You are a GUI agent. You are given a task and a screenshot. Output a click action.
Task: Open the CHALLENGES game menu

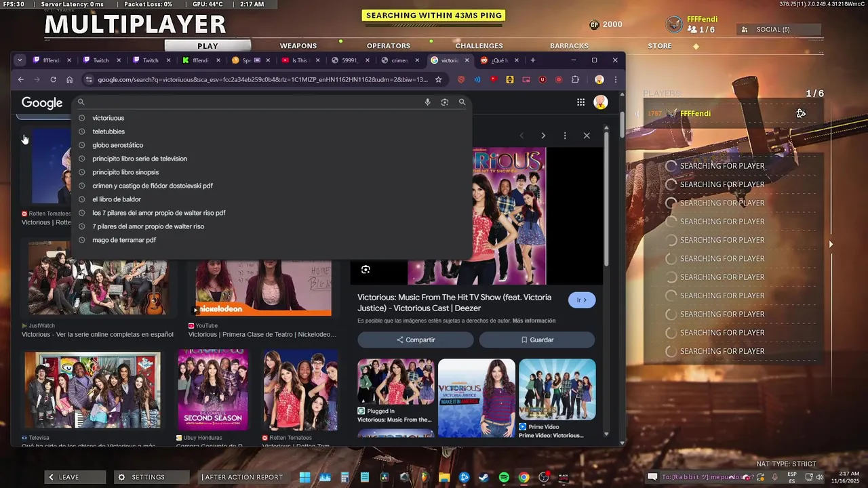[479, 45]
